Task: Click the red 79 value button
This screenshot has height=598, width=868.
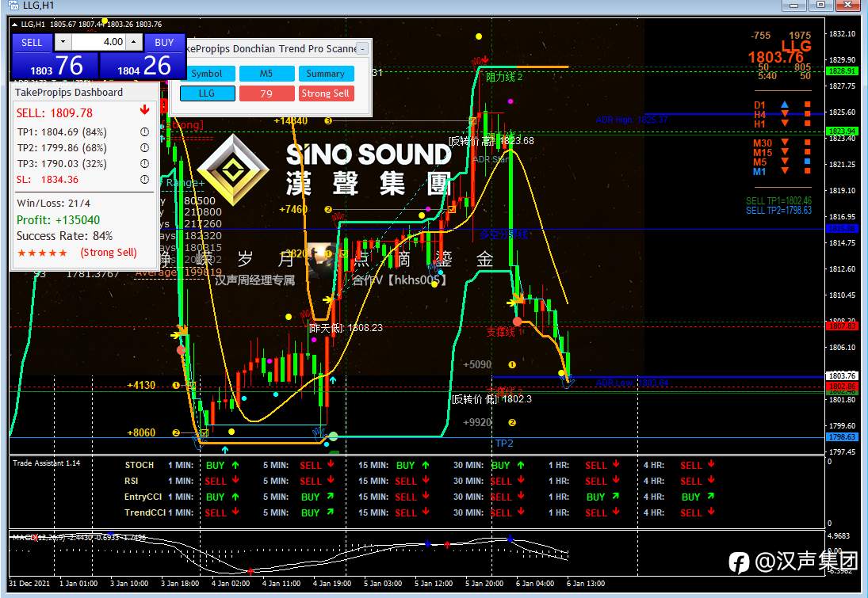Action: (x=266, y=93)
